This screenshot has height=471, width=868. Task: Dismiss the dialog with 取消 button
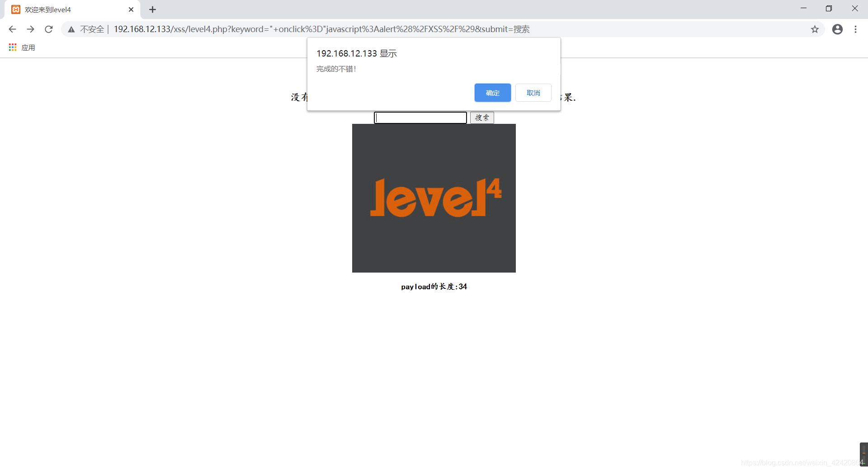pos(533,93)
